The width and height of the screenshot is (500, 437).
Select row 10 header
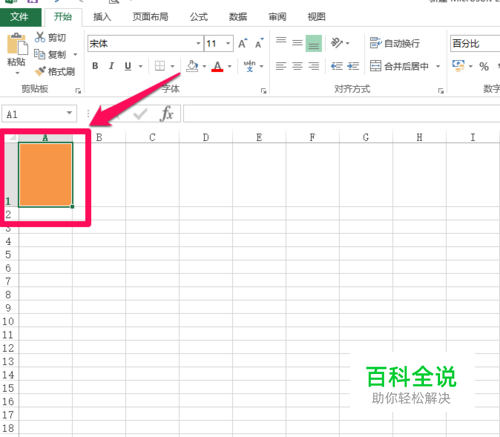pos(8,321)
